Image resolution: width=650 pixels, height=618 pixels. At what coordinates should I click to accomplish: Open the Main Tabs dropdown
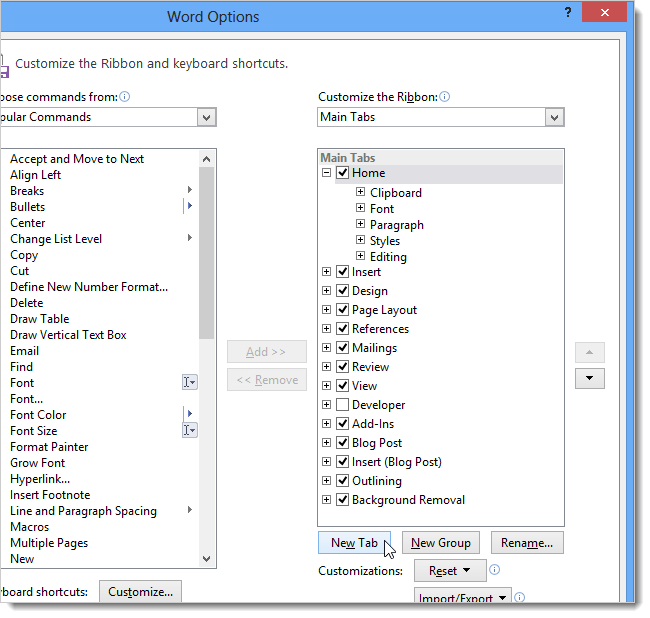[x=554, y=117]
